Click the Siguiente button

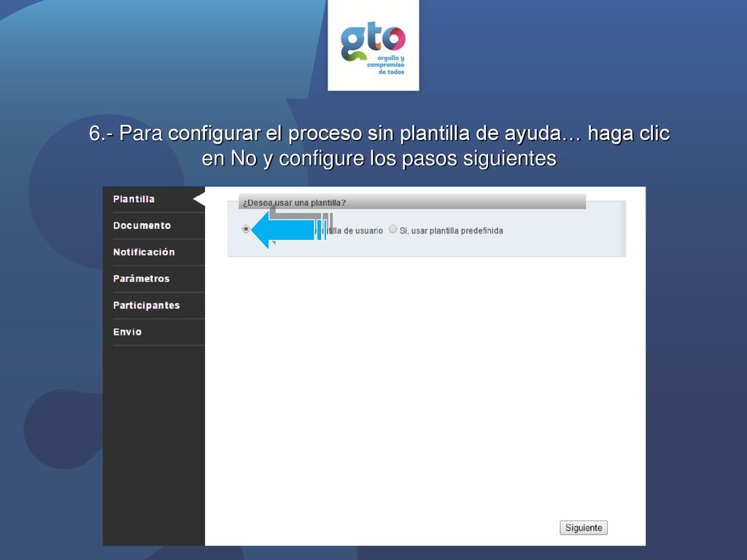(584, 528)
